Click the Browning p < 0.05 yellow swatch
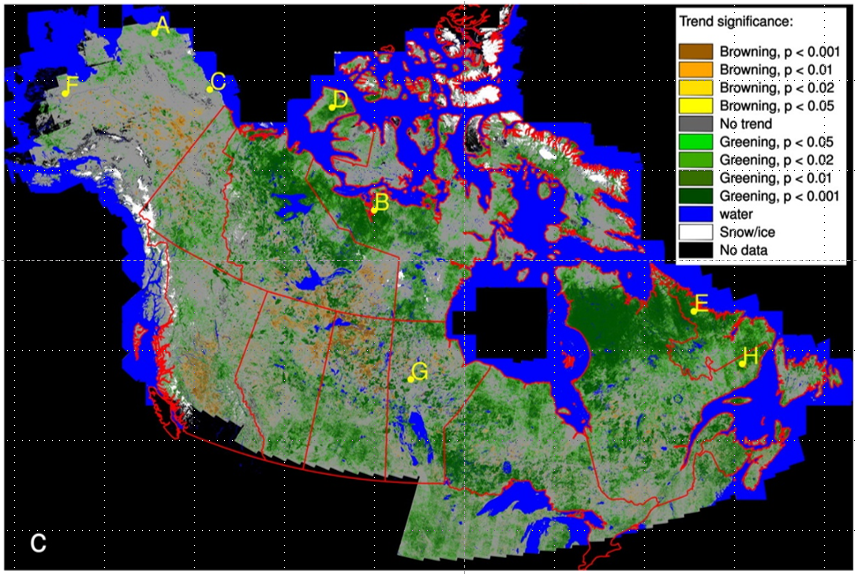Image resolution: width=859 pixels, height=575 pixels. 696,105
